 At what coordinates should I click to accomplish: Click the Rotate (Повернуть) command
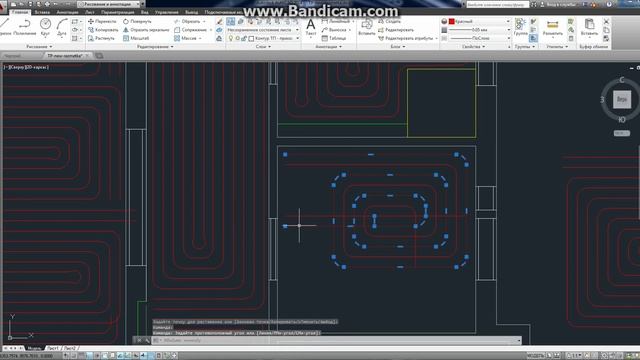(137, 21)
